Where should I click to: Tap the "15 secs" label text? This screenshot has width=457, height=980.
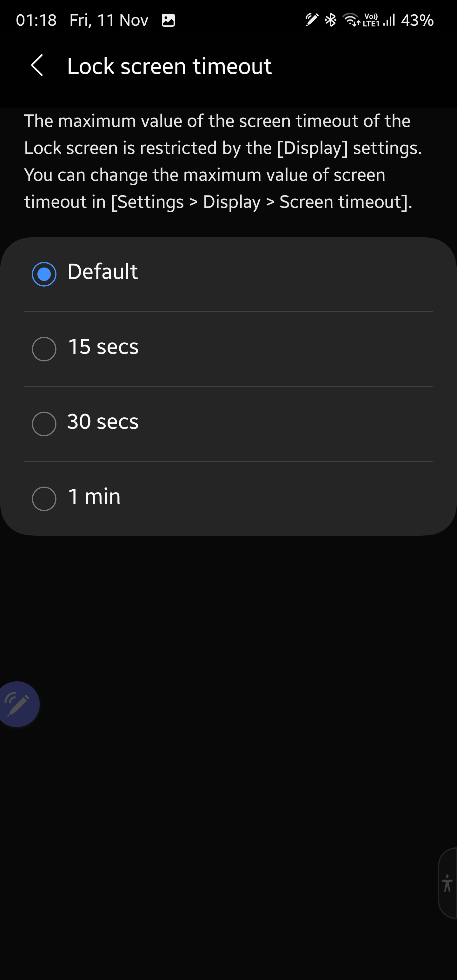click(x=103, y=347)
